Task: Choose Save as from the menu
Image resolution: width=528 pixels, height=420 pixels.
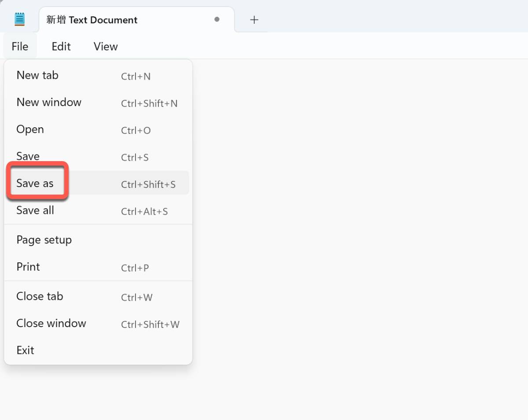Action: pos(35,183)
